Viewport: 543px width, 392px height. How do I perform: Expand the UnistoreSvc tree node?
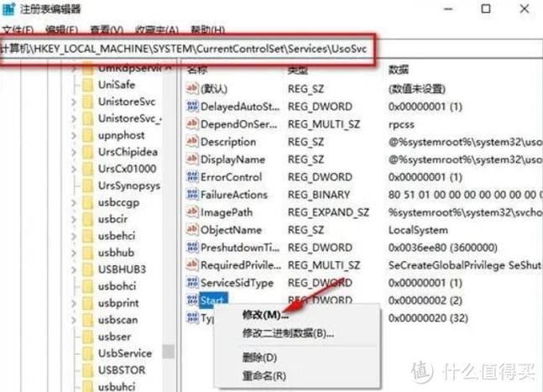(74, 102)
